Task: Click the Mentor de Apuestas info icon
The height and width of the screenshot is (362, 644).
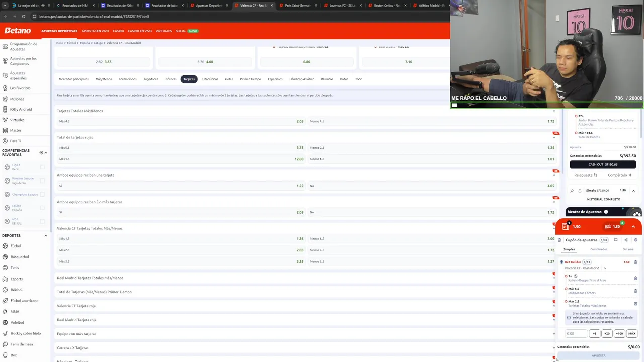Action: click(x=606, y=212)
